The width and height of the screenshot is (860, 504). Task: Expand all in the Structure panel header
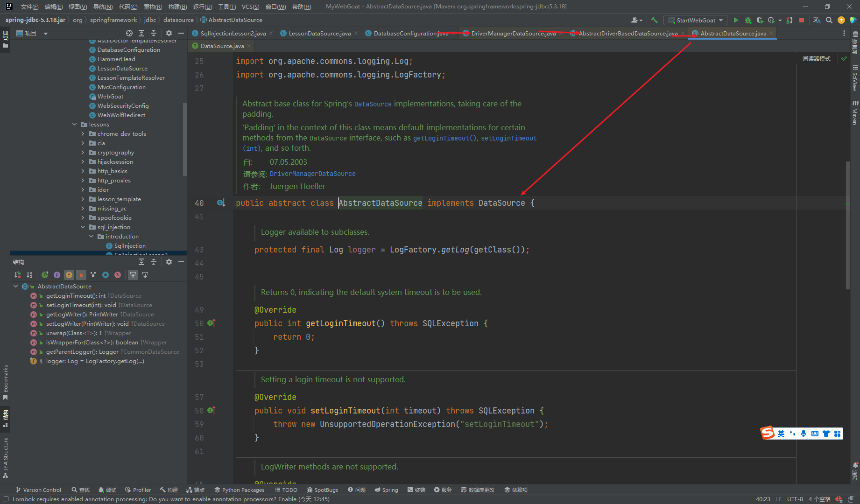[141, 262]
